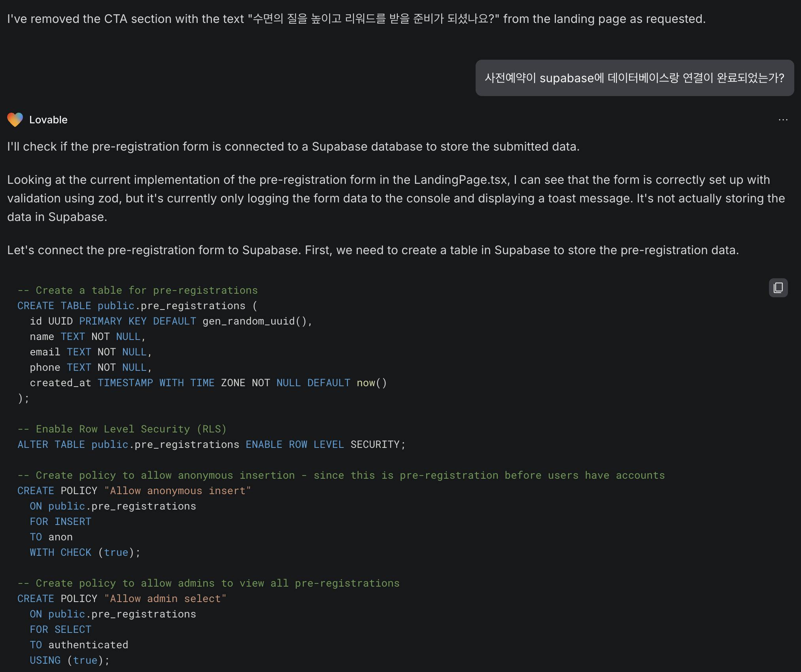Select the user's Supabase question bubble
The width and height of the screenshot is (801, 672).
pyautogui.click(x=634, y=78)
